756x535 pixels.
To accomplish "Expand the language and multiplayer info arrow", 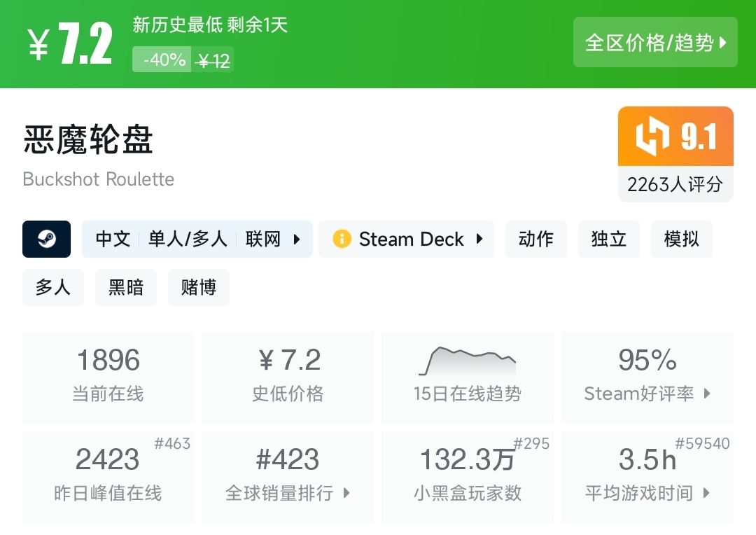I will click(297, 239).
